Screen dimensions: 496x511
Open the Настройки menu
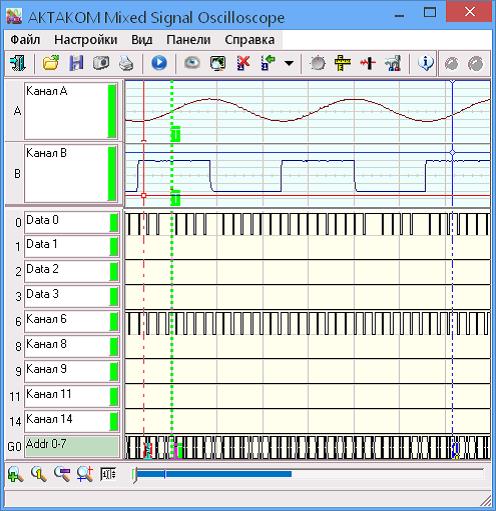point(86,40)
